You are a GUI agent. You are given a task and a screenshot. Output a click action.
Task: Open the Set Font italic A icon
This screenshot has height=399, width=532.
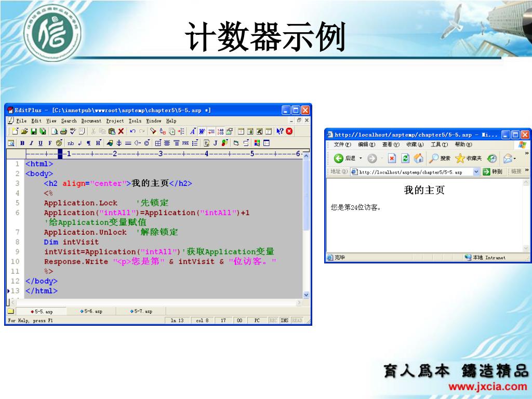coord(192,131)
